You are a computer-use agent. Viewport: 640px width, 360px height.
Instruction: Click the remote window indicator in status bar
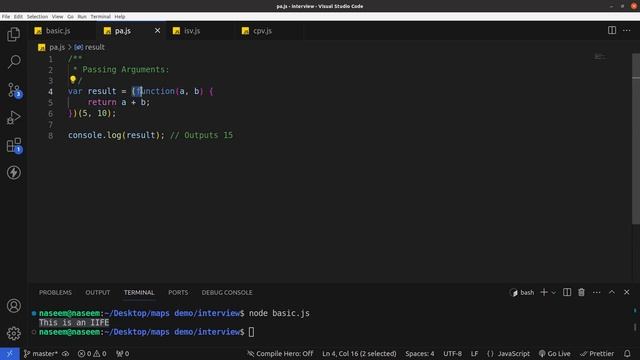tap(9, 353)
